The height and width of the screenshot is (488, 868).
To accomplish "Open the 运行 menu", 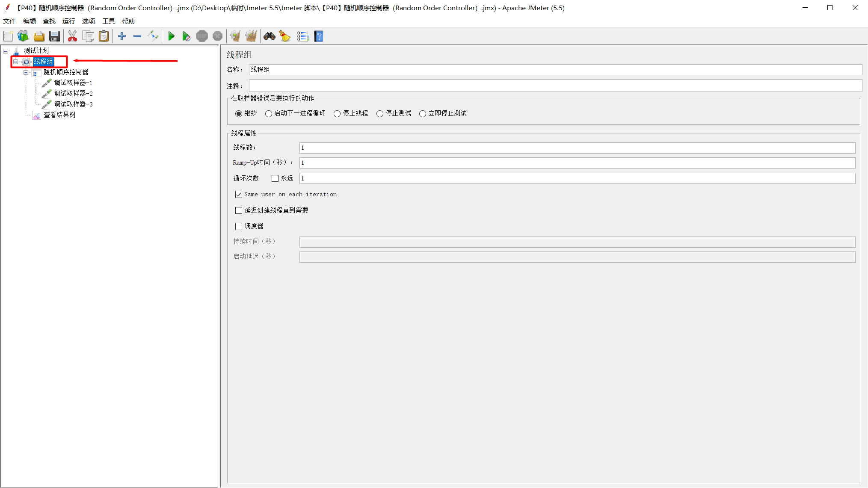I will click(68, 21).
